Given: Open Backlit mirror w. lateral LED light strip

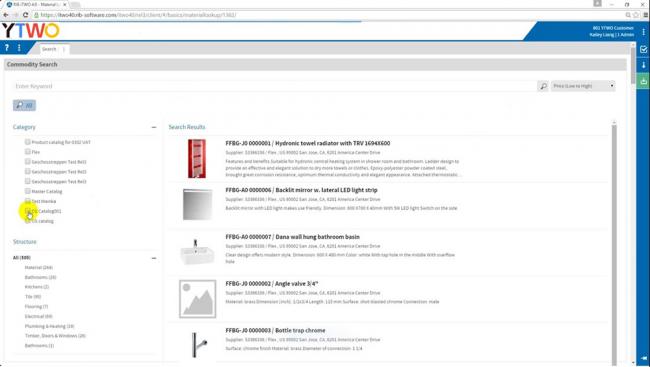Looking at the screenshot, I should [301, 190].
